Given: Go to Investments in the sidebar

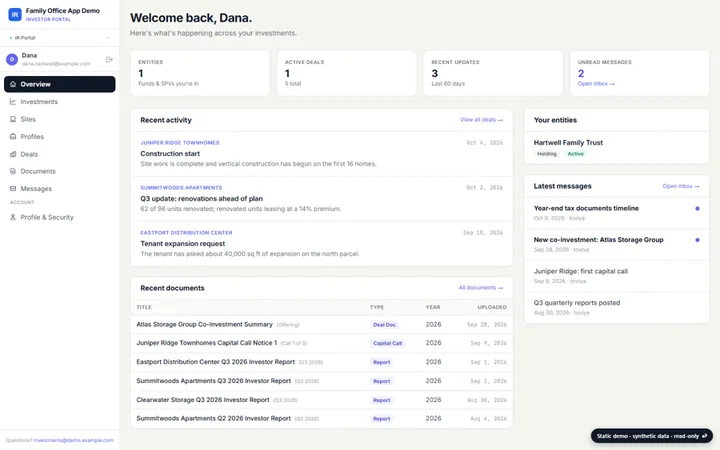Looking at the screenshot, I should tap(60, 101).
